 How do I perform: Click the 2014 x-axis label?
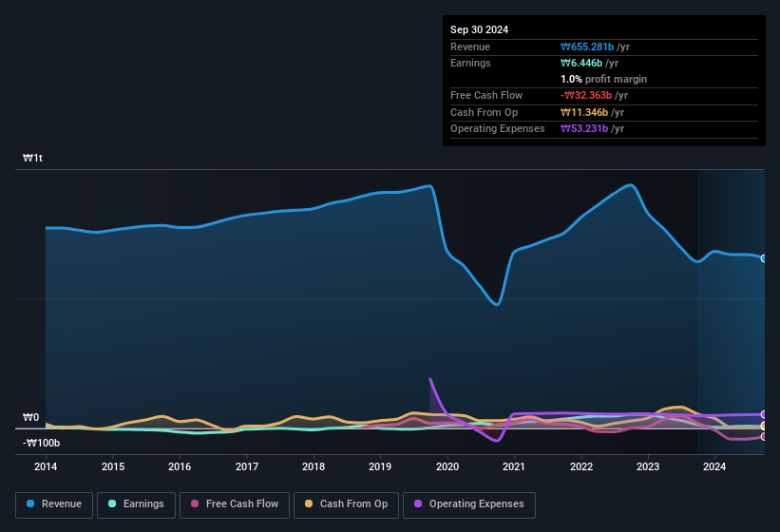[46, 466]
